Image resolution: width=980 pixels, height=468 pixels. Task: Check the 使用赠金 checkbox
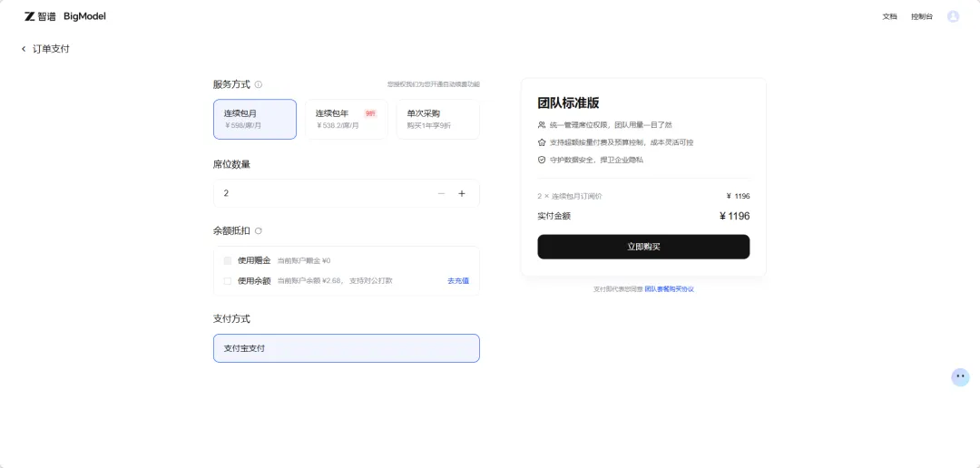tap(228, 260)
